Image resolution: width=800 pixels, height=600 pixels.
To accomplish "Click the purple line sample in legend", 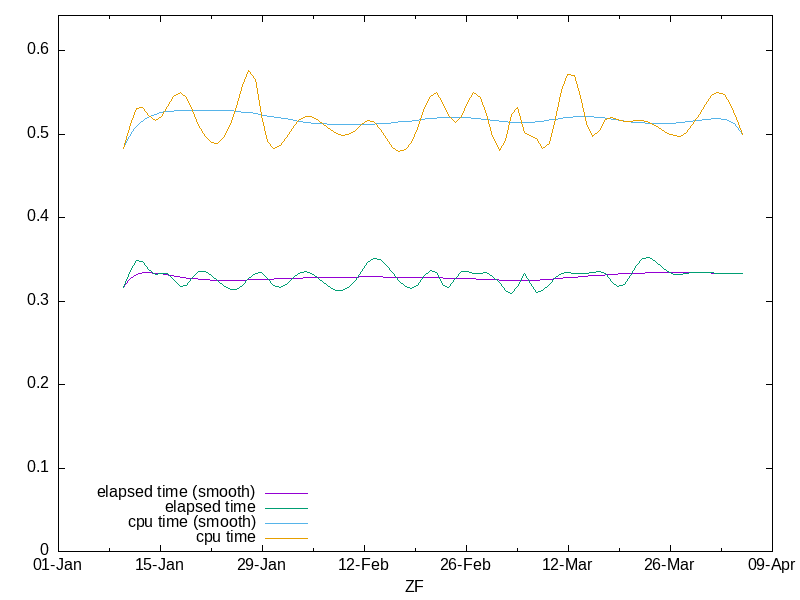I will (286, 493).
